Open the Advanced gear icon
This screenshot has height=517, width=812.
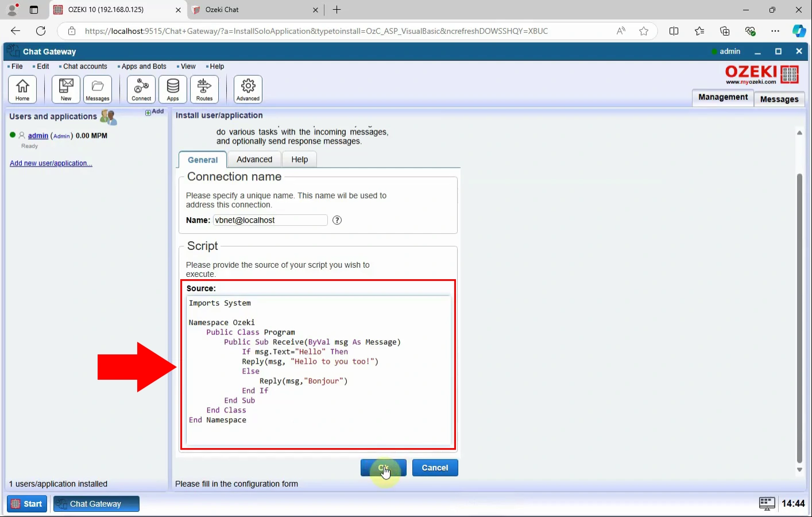point(248,89)
